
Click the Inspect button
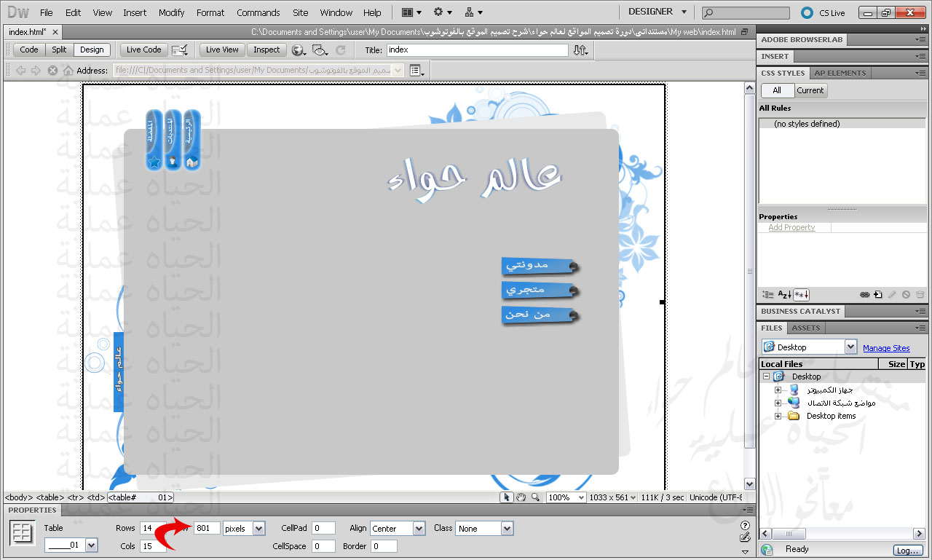[x=266, y=50]
